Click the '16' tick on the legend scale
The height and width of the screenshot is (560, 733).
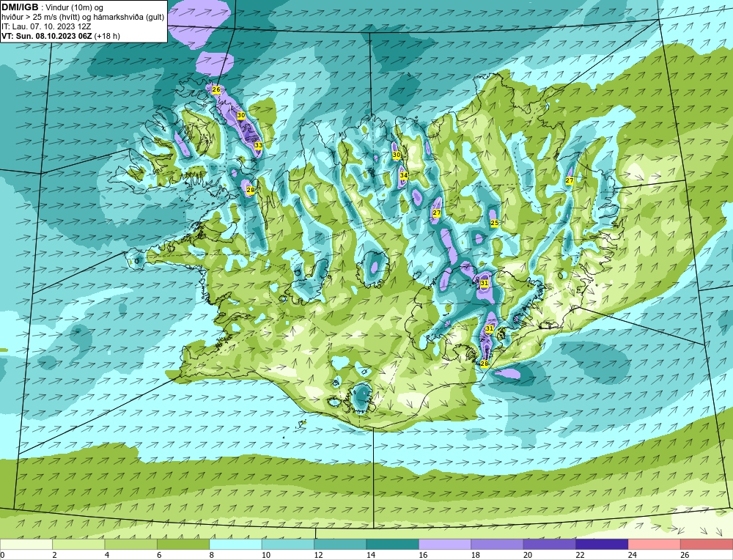(423, 555)
